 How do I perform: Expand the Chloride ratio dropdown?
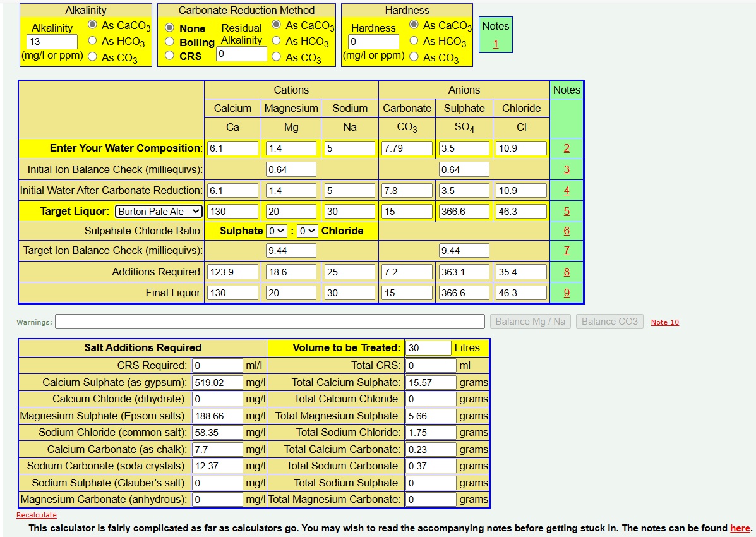(x=307, y=231)
